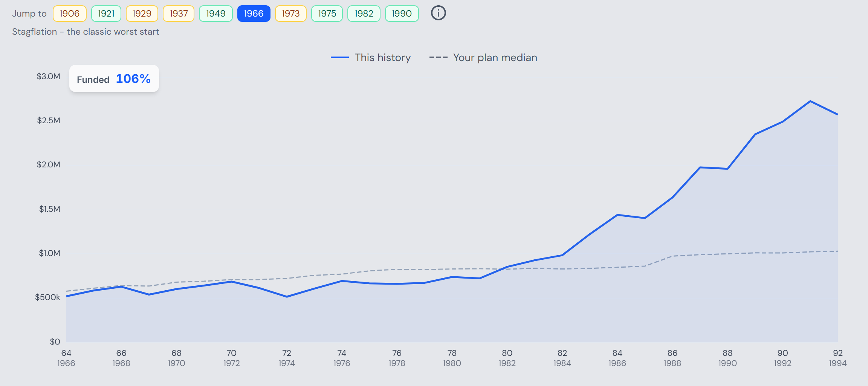Click the active 1966 chip
The height and width of the screenshot is (386, 868).
pos(254,14)
